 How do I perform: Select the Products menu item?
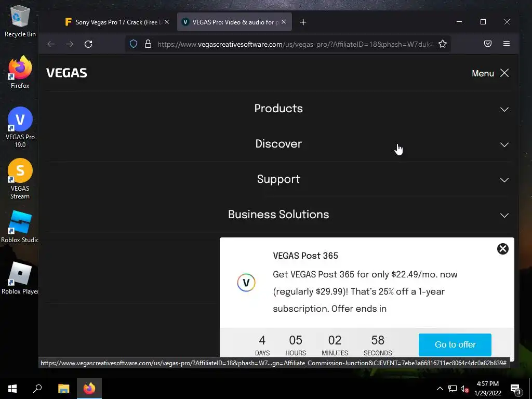pos(278,109)
